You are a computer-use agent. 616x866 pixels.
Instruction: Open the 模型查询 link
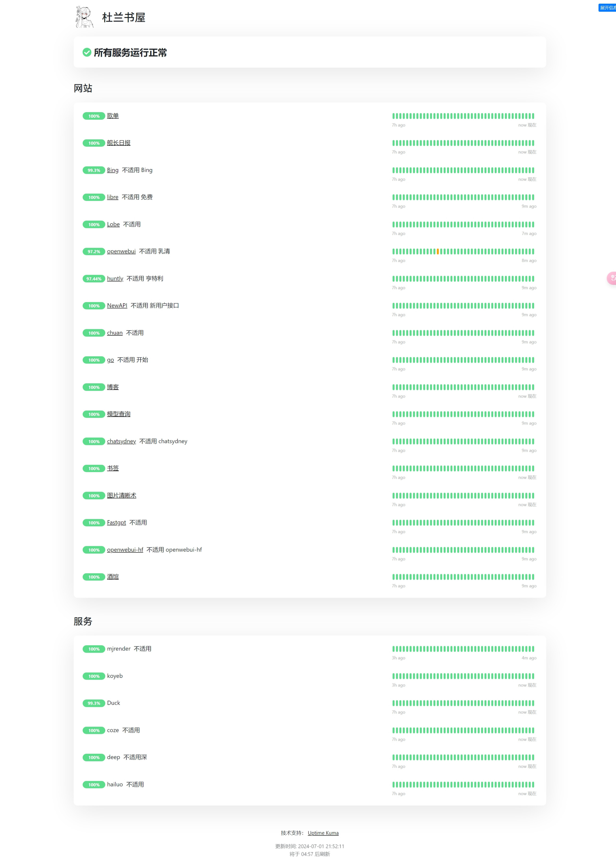coord(118,414)
